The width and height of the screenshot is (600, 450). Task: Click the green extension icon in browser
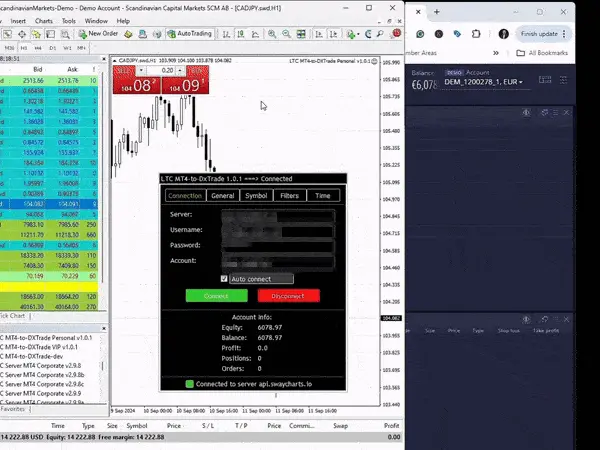(x=420, y=34)
